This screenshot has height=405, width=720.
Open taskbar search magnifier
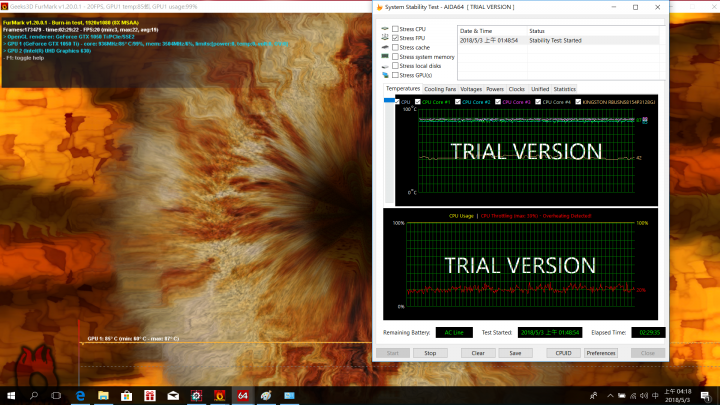click(x=34, y=395)
